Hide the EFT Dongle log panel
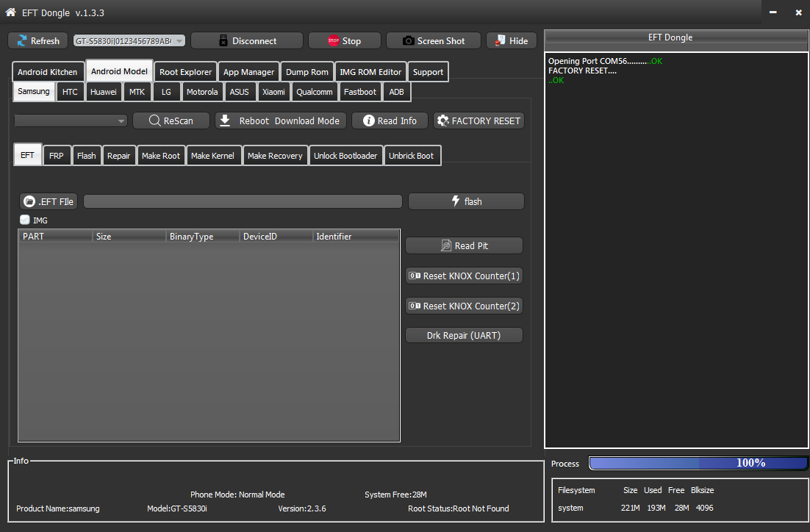 512,41
